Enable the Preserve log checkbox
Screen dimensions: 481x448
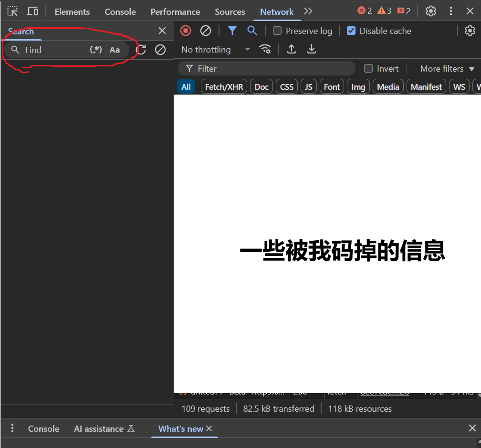277,31
